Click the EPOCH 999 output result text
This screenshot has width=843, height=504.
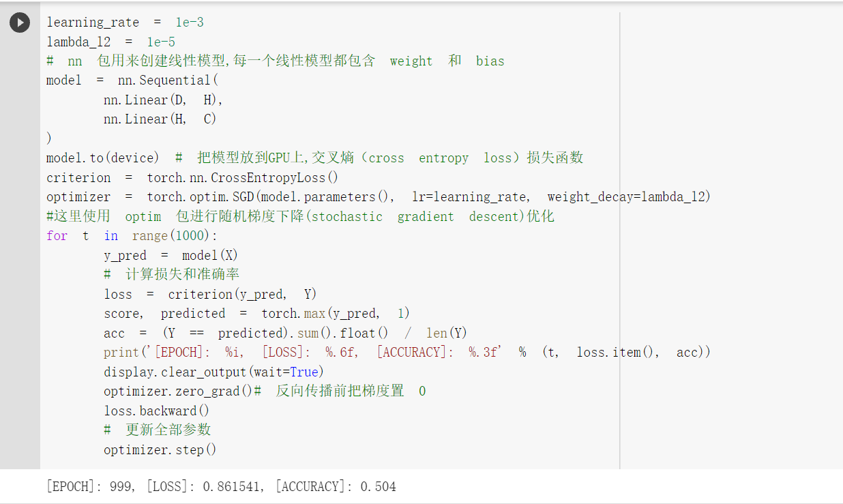pyautogui.click(x=221, y=487)
